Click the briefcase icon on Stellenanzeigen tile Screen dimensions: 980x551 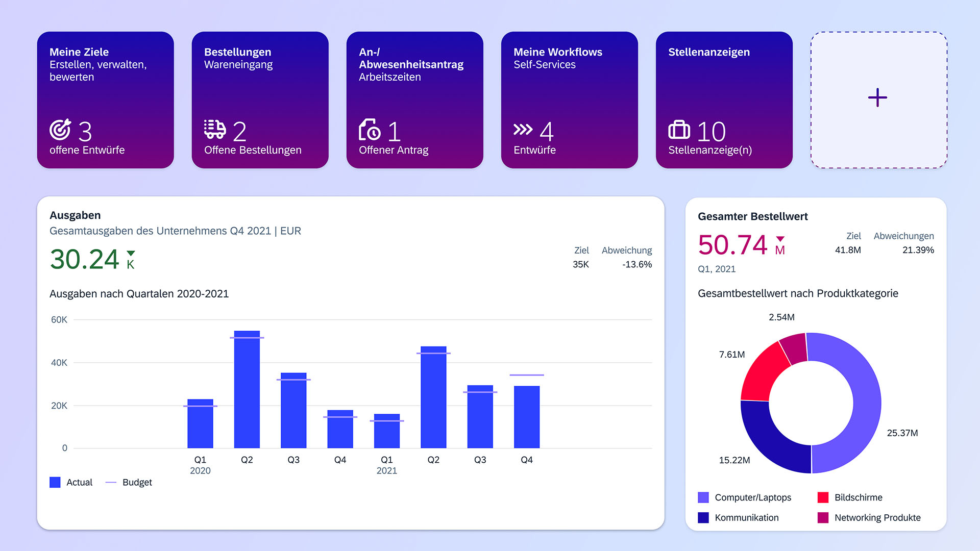pos(679,131)
